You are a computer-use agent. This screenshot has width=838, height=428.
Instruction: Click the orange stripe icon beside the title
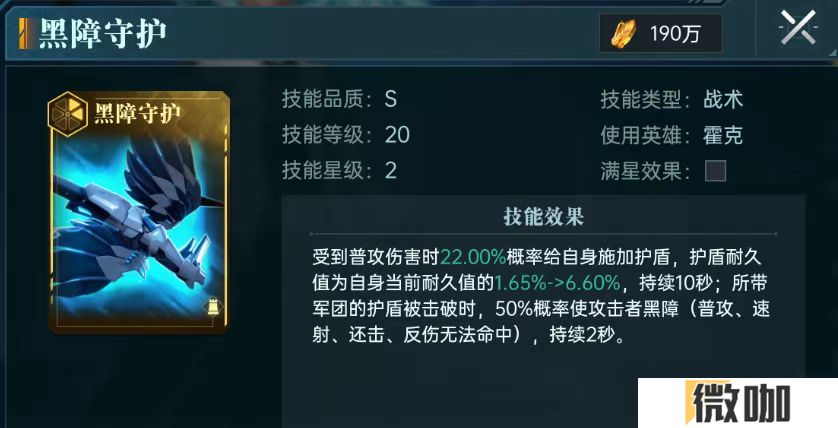(x=24, y=34)
